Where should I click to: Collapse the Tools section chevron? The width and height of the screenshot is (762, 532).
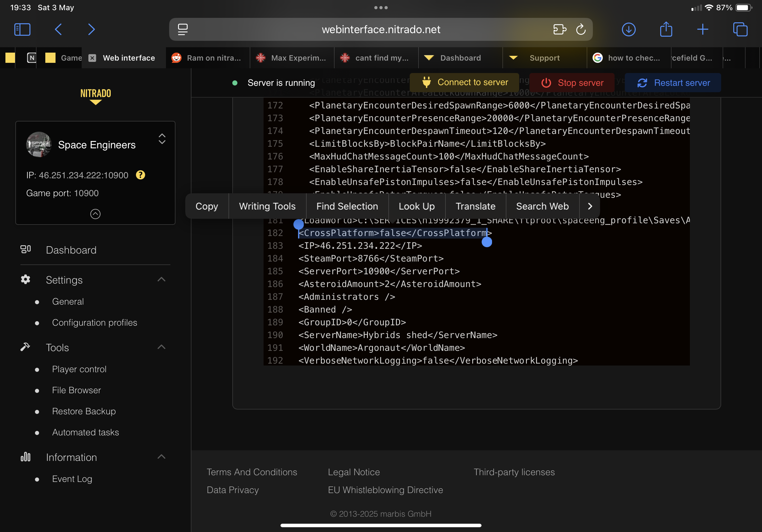[x=161, y=347]
